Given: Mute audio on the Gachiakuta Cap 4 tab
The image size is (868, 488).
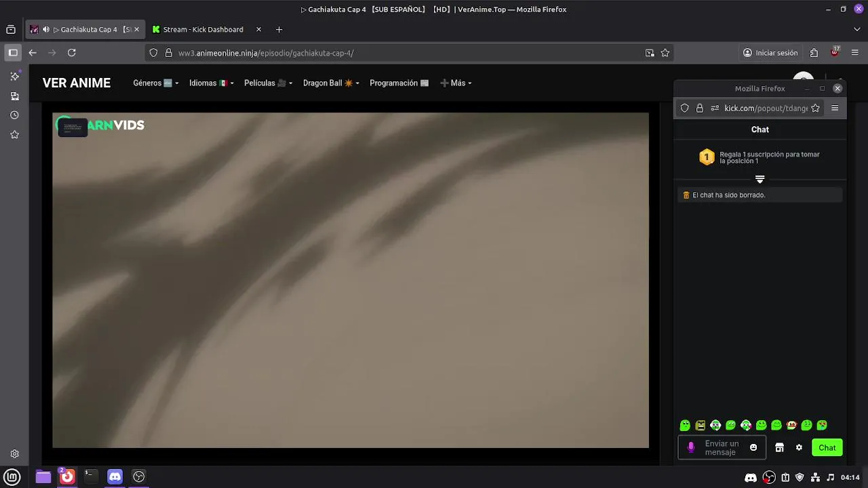Looking at the screenshot, I should [x=46, y=29].
